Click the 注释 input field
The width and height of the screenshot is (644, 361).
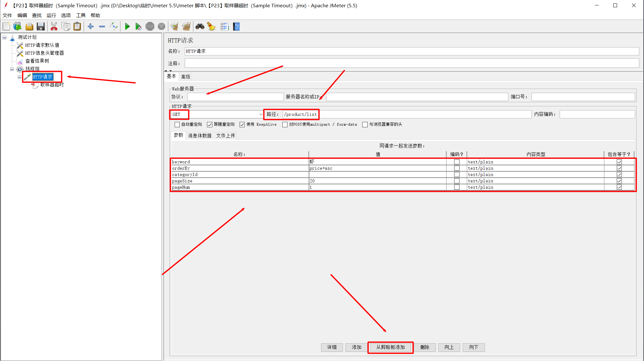point(412,63)
